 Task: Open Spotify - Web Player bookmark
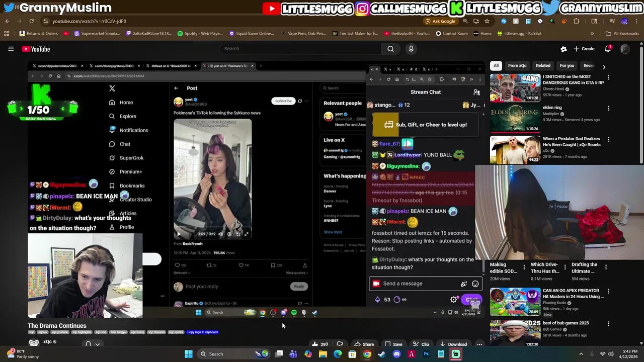coord(200,34)
